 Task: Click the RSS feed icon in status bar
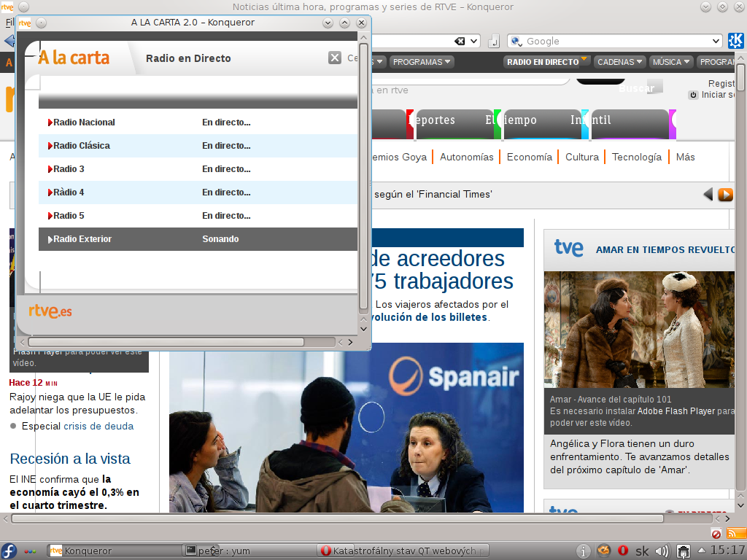tap(737, 533)
